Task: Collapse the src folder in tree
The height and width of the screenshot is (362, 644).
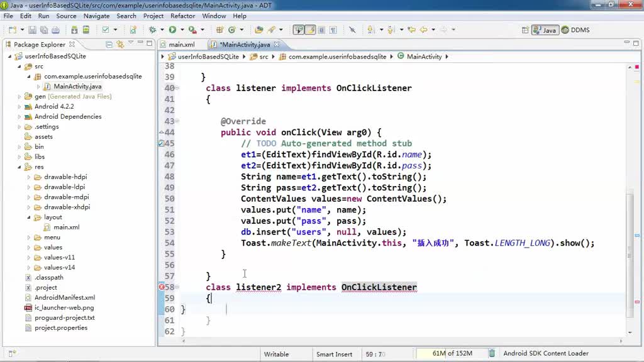Action: (19, 66)
